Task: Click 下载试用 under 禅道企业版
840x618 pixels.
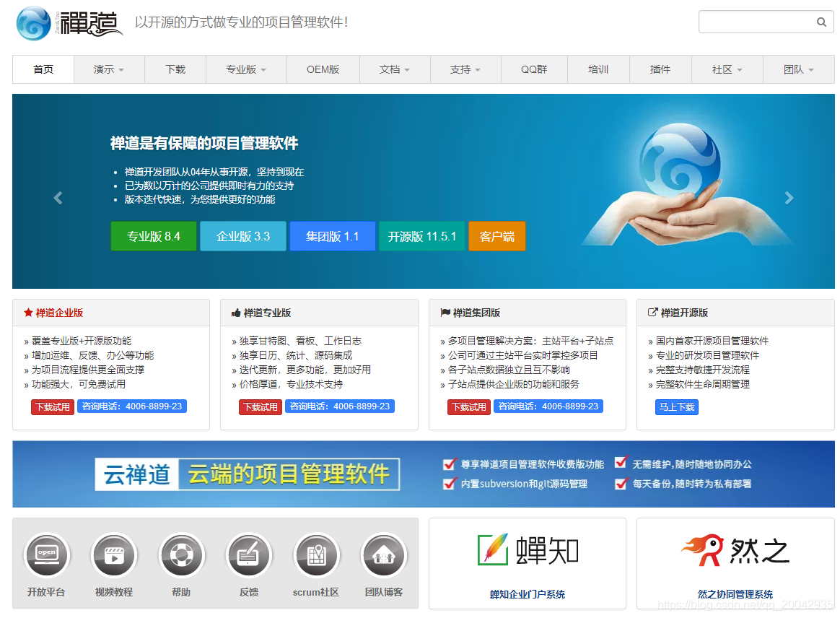Action: 53,406
